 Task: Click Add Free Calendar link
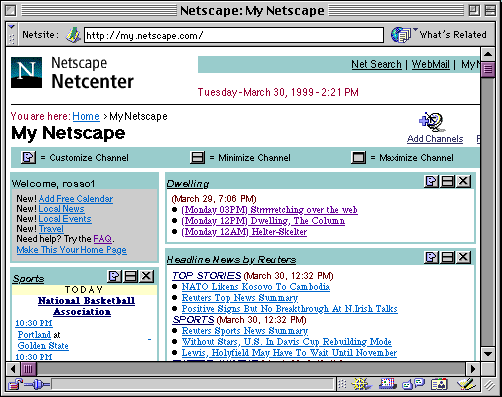coord(76,199)
